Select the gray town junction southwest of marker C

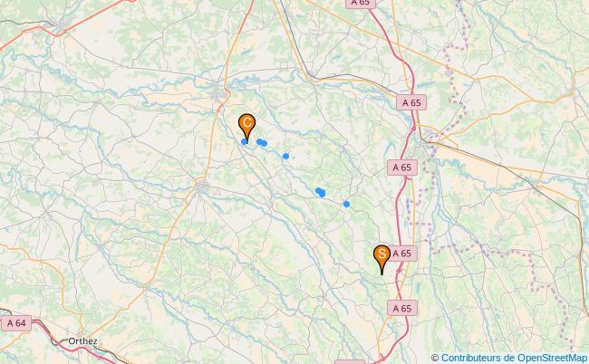coord(202,186)
